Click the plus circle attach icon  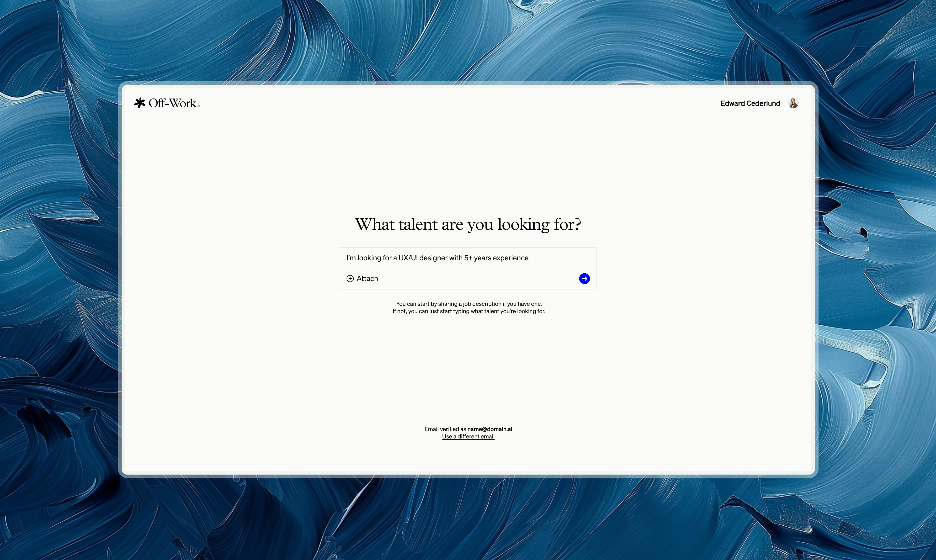pyautogui.click(x=350, y=279)
